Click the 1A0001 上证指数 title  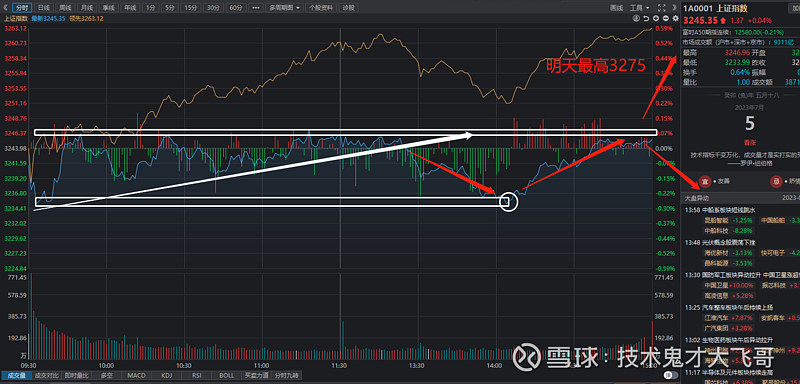[715, 8]
